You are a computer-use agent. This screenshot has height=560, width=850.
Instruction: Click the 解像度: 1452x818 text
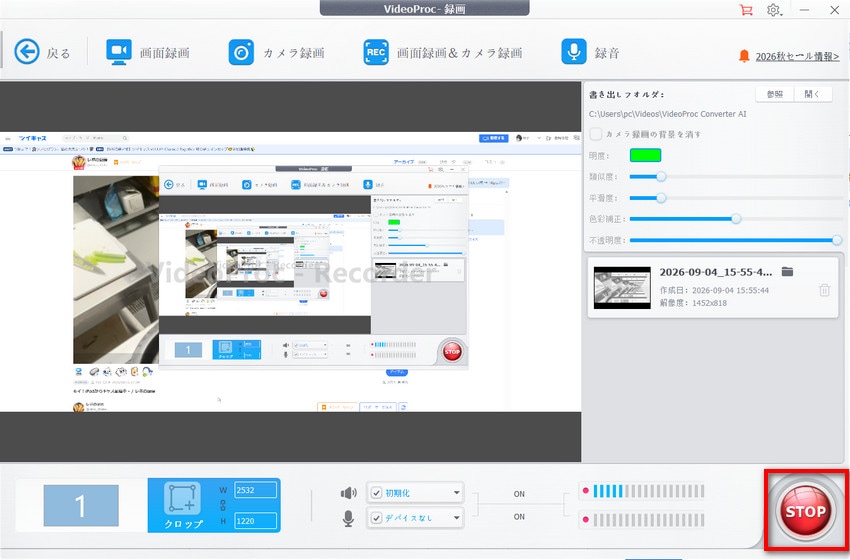pos(693,303)
